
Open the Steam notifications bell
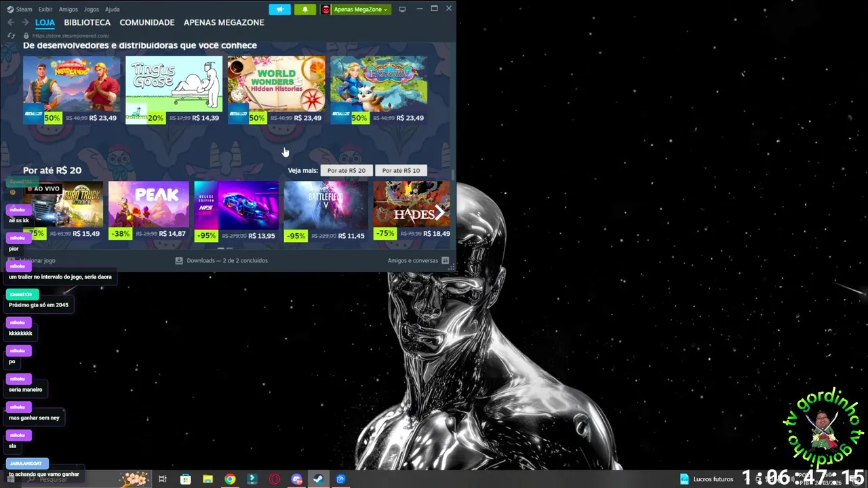304,9
